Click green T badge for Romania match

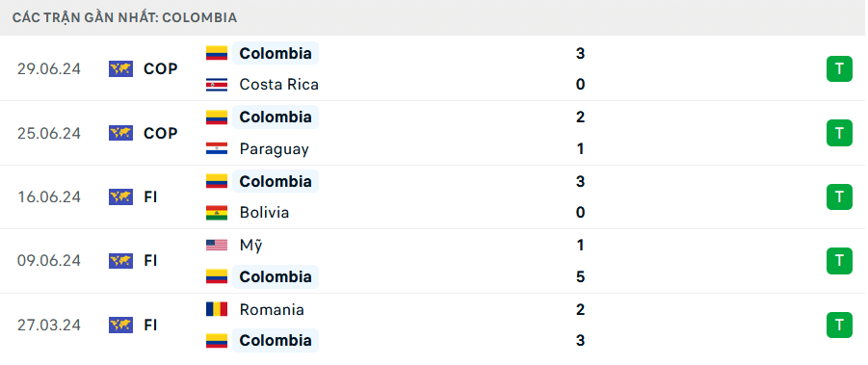839,325
